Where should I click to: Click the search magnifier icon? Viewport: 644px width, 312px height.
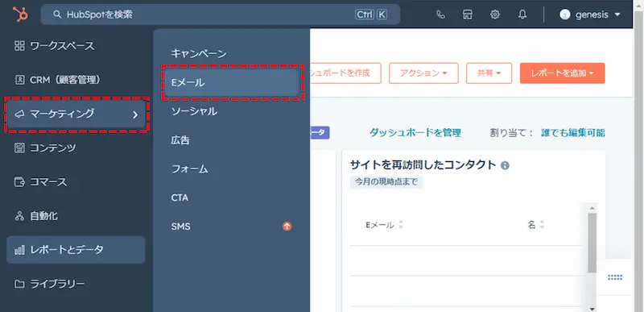tap(57, 15)
